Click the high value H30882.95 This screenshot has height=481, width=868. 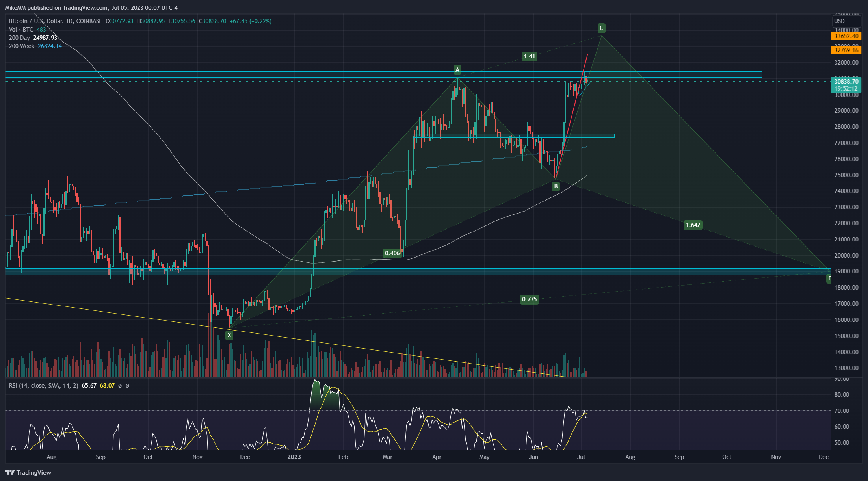(151, 21)
